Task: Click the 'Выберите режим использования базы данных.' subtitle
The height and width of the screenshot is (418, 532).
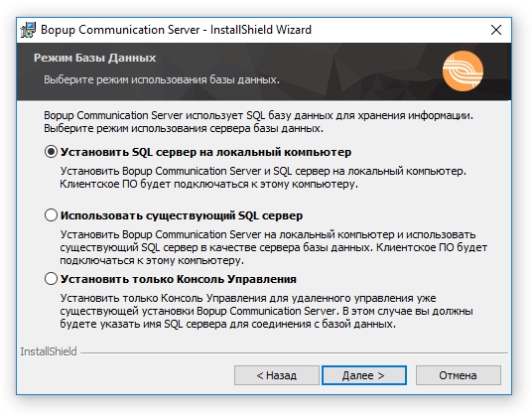Action: click(x=162, y=79)
